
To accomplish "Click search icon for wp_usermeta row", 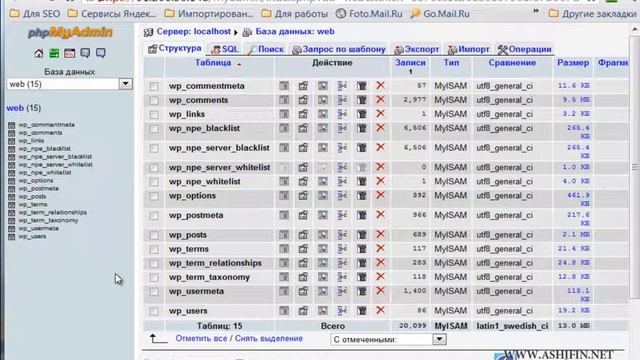I will coord(322,291).
